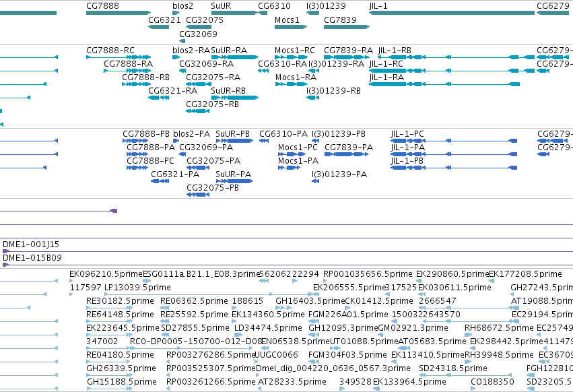
Task: Select the CG6321 gene label
Action: [164, 20]
